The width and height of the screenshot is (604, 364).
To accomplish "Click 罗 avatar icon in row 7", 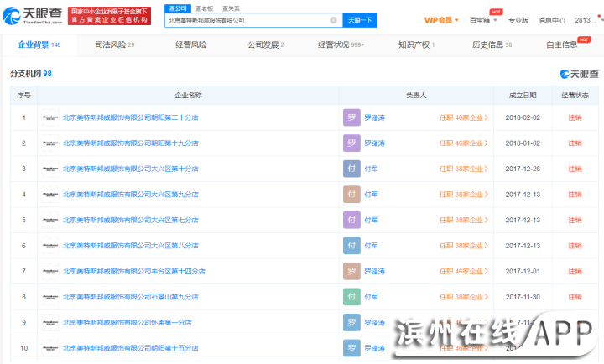I will click(351, 272).
